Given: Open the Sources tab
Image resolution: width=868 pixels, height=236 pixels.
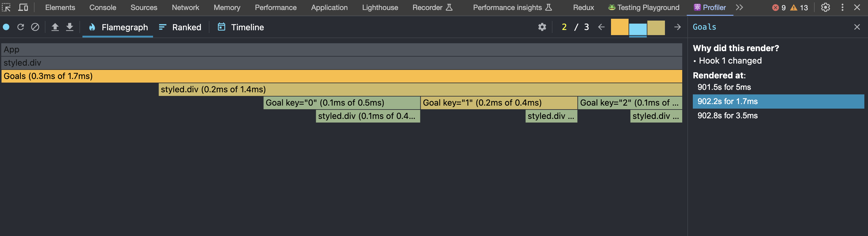Looking at the screenshot, I should [x=144, y=7].
